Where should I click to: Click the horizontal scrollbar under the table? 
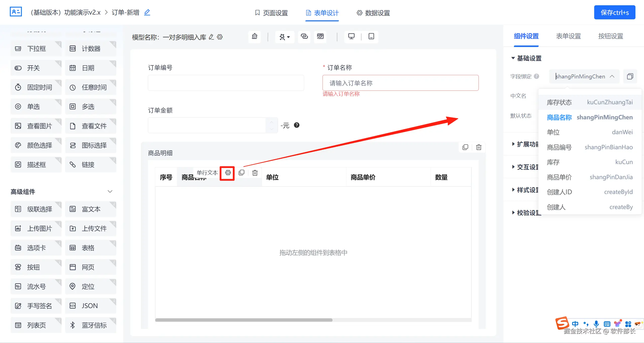244,320
